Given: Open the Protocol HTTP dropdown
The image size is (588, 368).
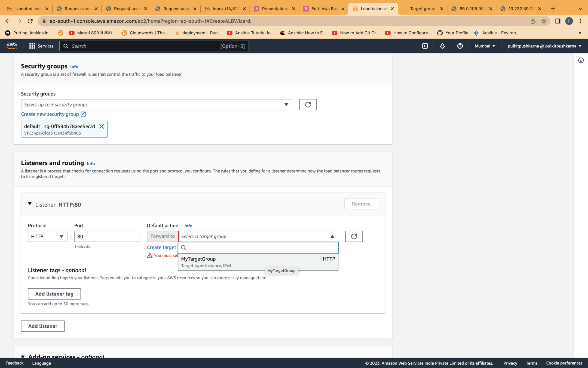Looking at the screenshot, I should (47, 236).
